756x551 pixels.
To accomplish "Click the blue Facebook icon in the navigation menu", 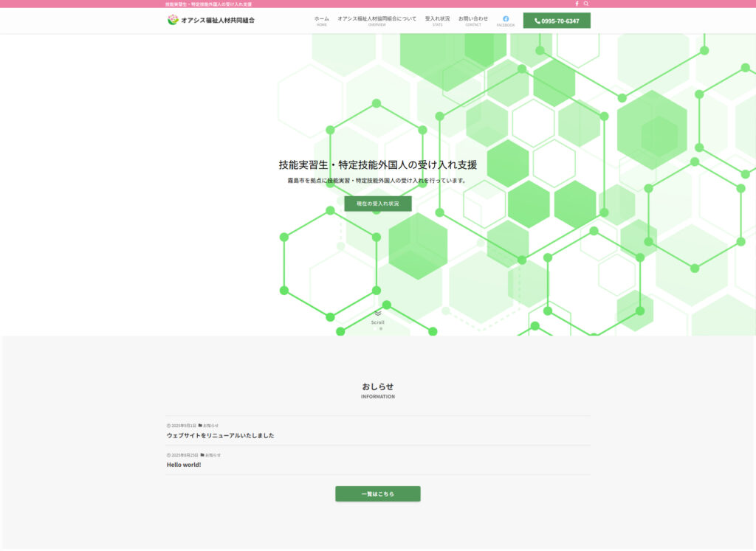I will pyautogui.click(x=506, y=18).
